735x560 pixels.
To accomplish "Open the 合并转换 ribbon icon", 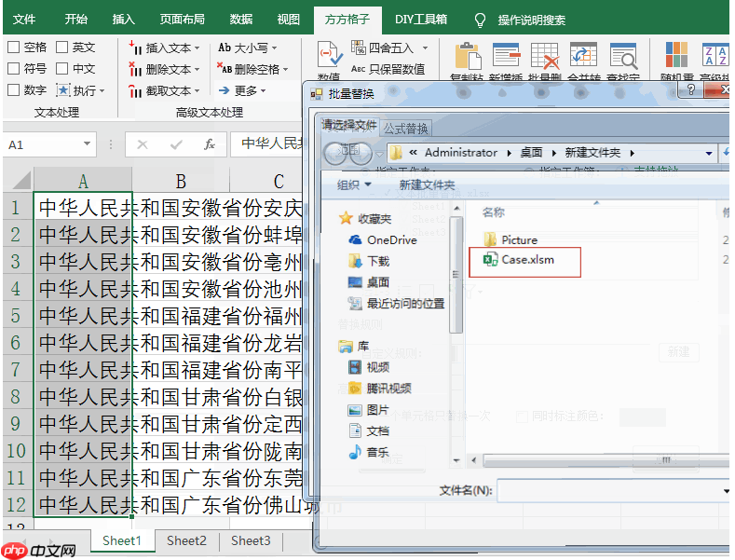I will [583, 55].
